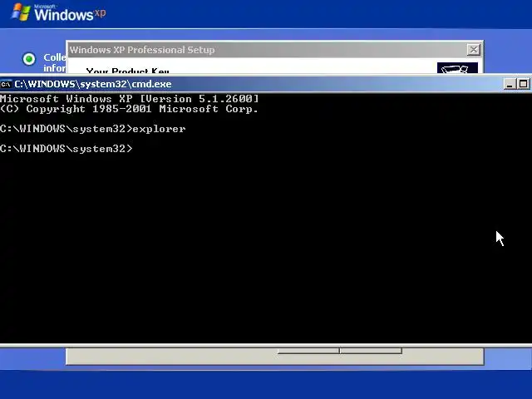
Task: Click the right Setup button behind cmd window
Action: pos(372,351)
